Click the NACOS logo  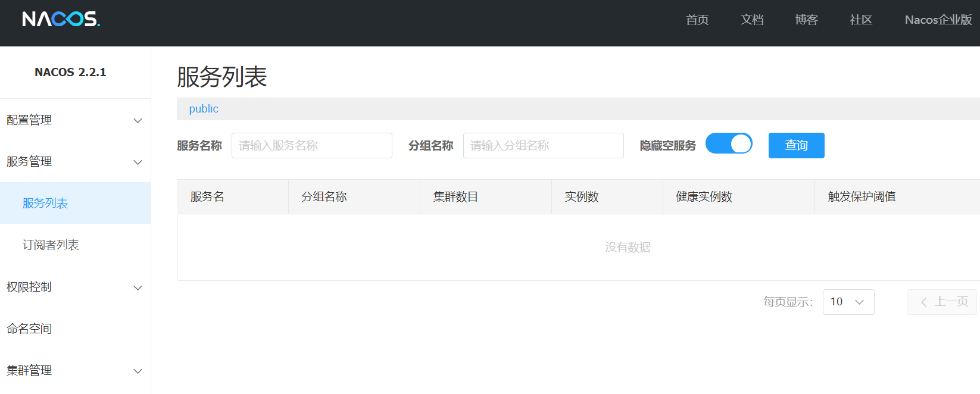61,19
